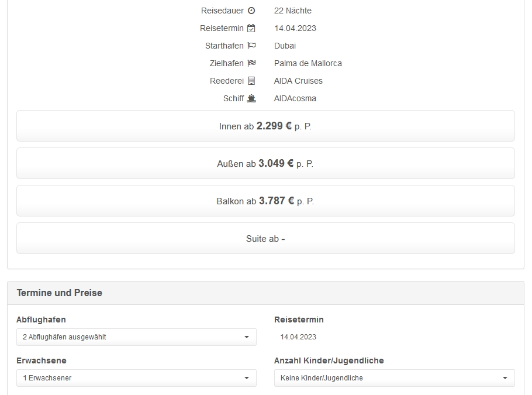Select the Suite ab cabin option
Screen dimensions: 532x395
point(265,238)
